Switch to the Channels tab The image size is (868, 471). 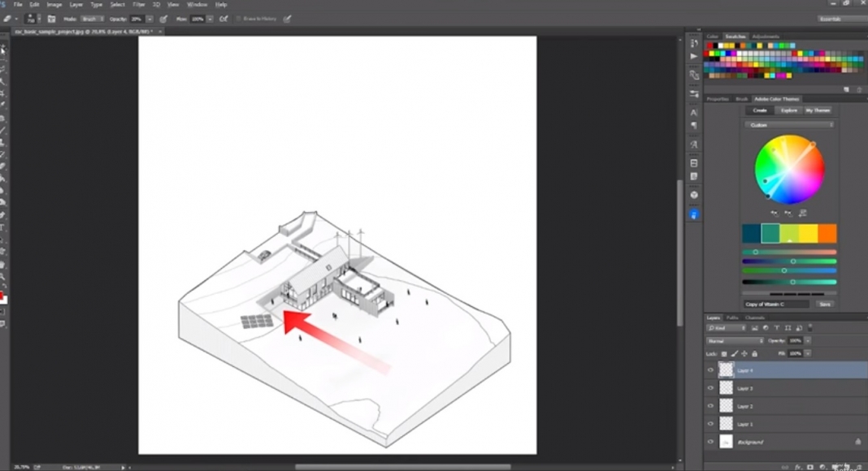(754, 318)
